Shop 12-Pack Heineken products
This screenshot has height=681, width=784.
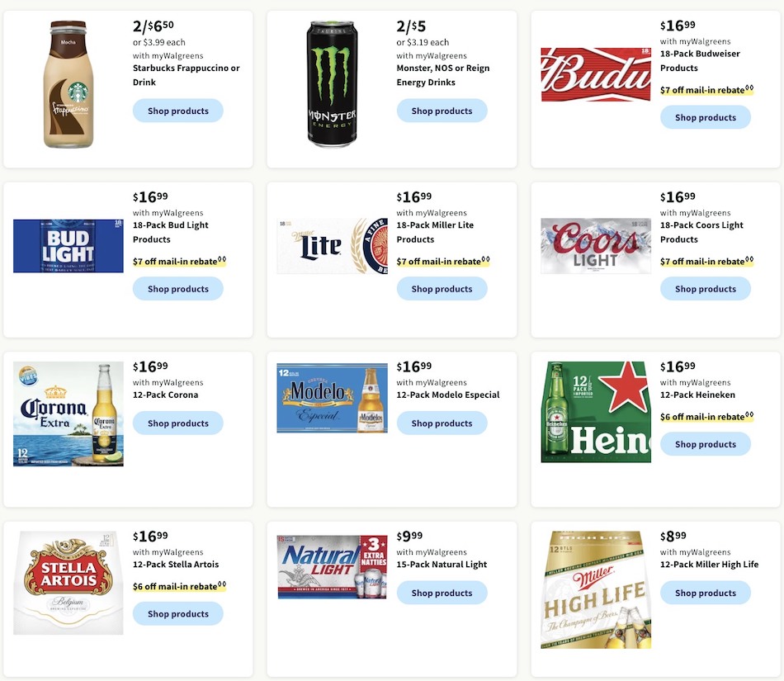706,443
